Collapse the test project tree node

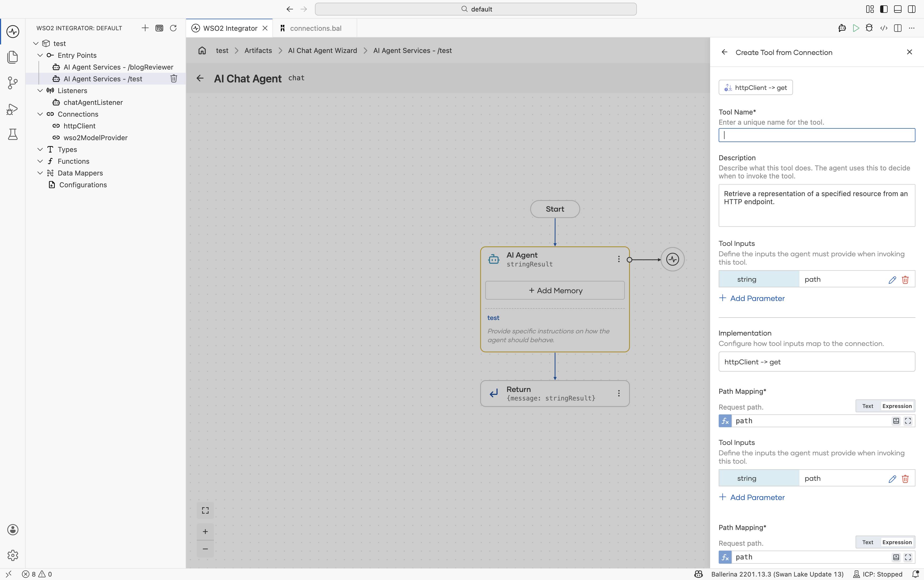[x=36, y=43]
